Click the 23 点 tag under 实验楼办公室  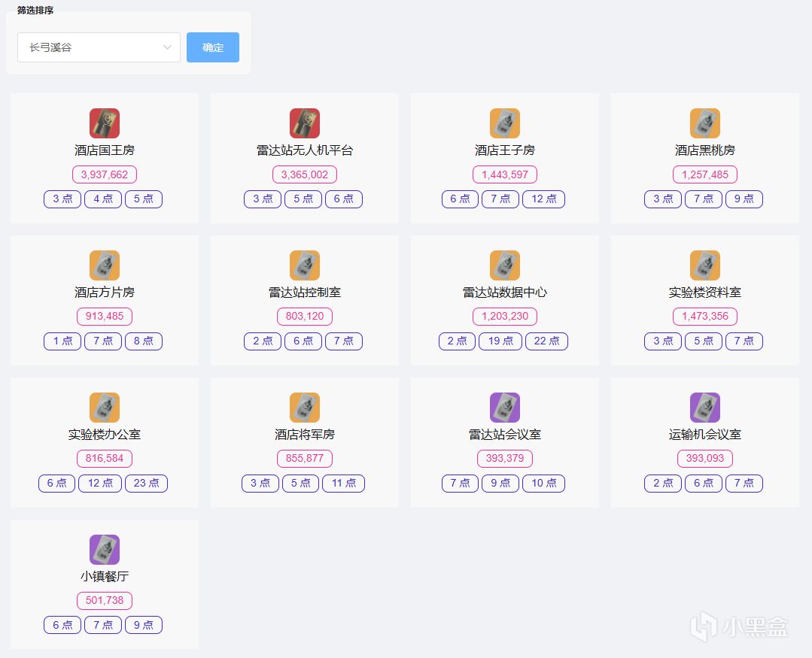tap(147, 483)
